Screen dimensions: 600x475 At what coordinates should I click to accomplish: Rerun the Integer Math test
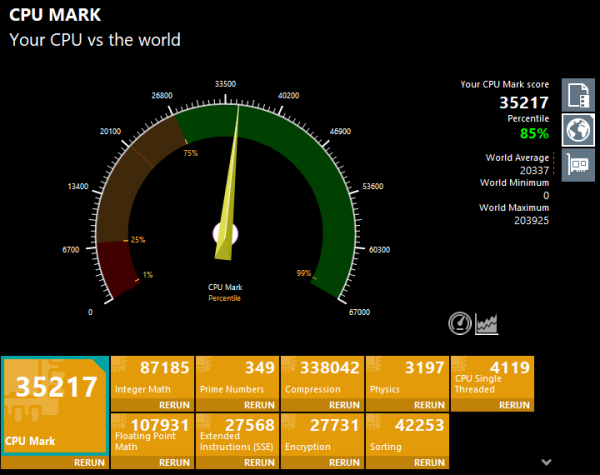point(176,405)
